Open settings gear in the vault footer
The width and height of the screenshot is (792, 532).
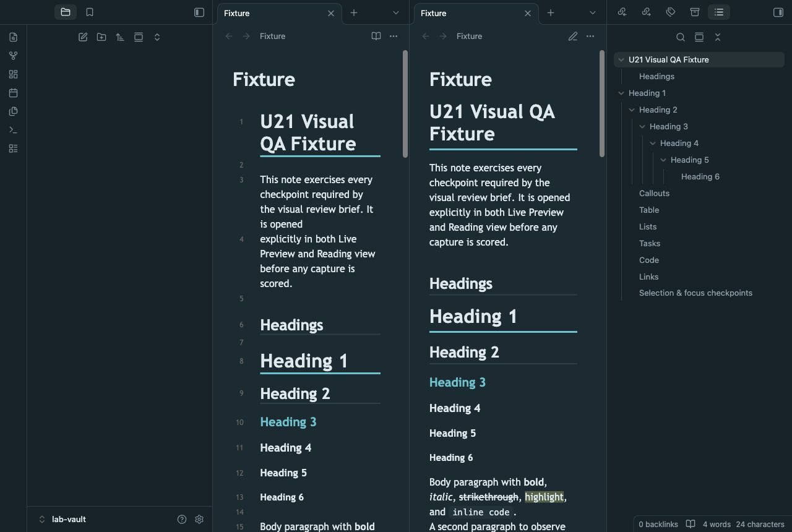199,519
